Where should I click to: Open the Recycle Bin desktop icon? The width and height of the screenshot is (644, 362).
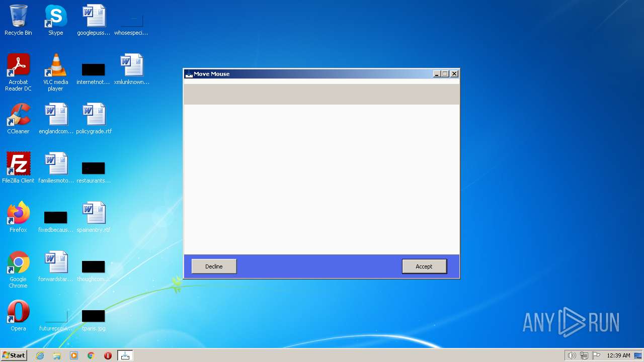(18, 20)
